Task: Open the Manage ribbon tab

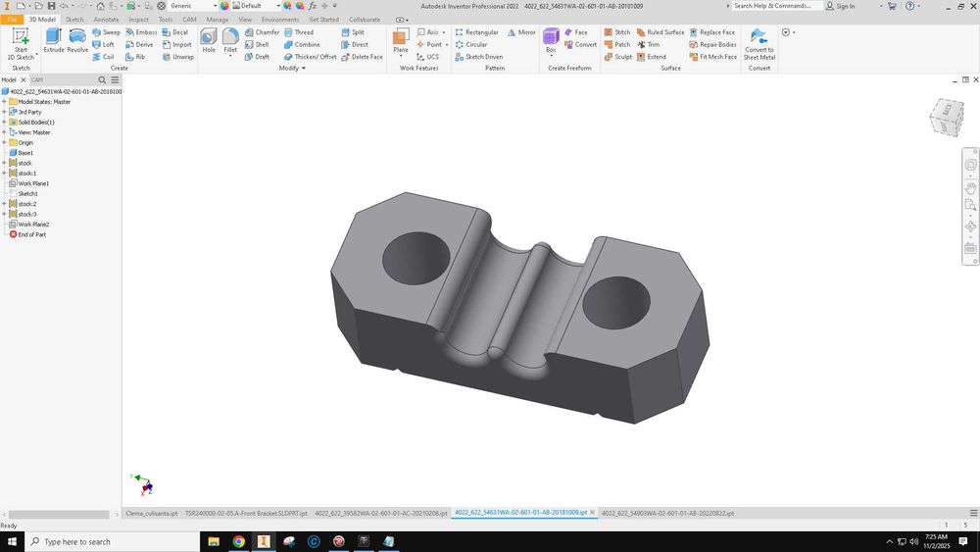Action: [217, 20]
